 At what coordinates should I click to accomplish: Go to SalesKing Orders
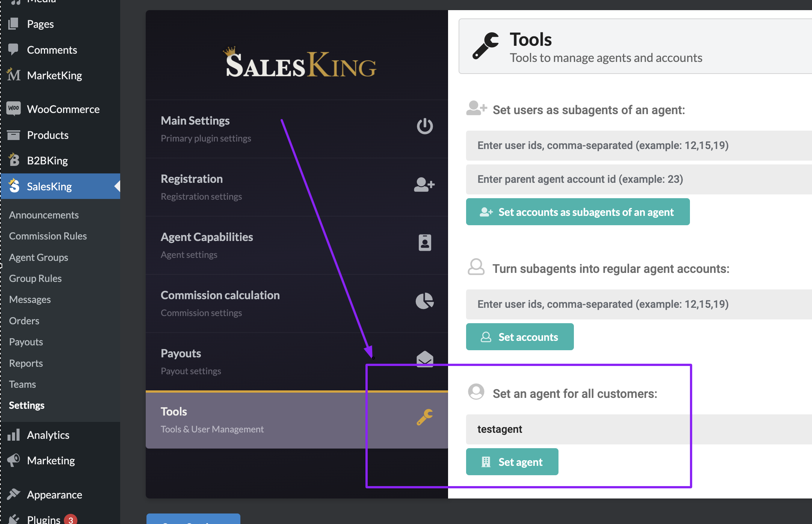point(24,321)
